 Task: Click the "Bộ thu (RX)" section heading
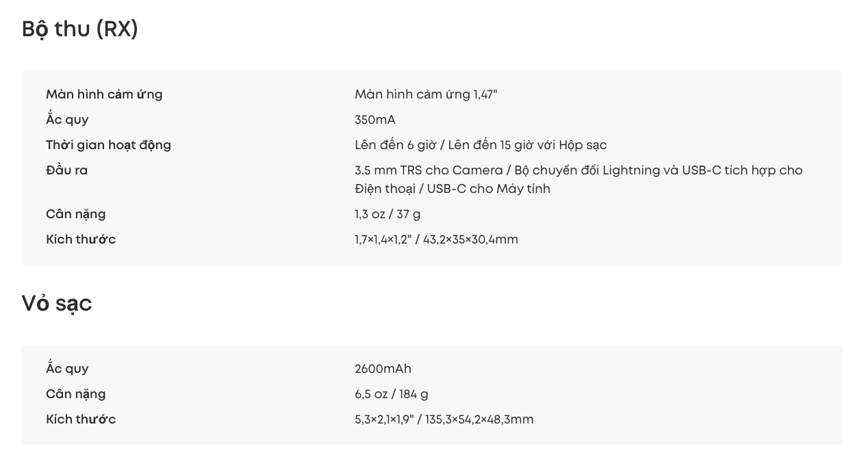(80, 29)
